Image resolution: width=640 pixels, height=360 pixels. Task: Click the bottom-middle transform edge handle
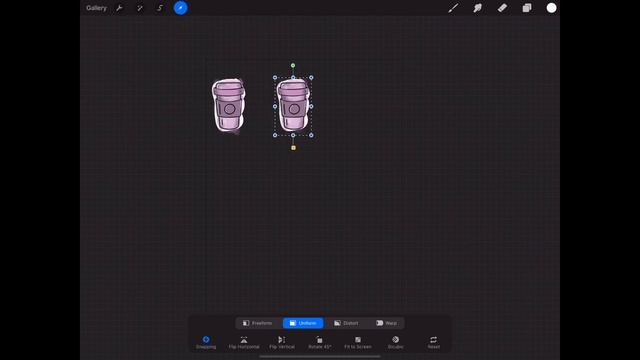(293, 135)
